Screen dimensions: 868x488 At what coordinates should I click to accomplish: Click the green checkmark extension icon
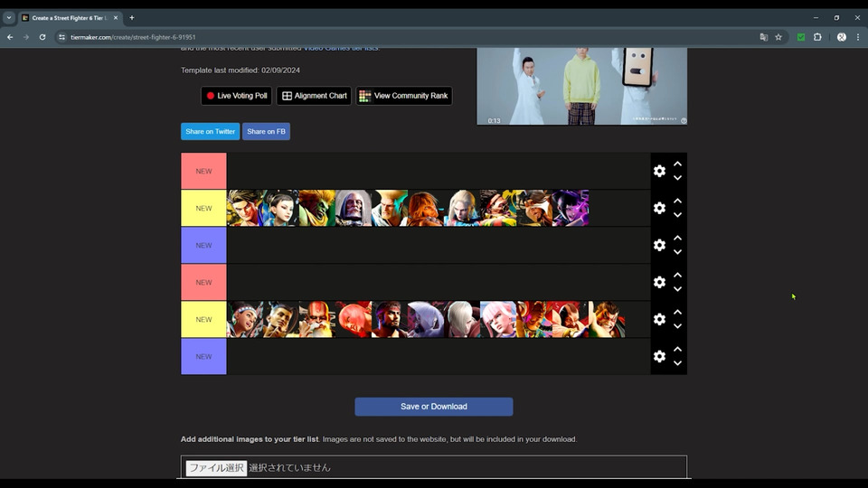tap(800, 37)
